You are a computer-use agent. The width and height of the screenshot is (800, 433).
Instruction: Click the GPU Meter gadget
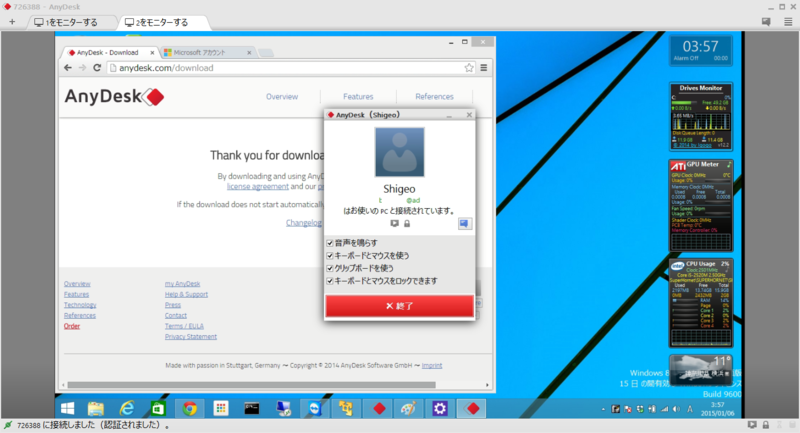point(701,206)
